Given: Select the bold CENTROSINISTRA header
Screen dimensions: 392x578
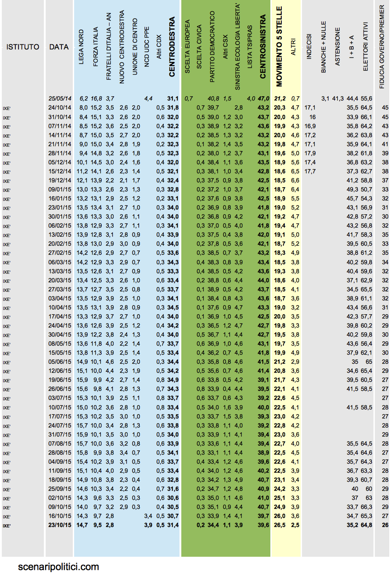Looking at the screenshot, I should (x=263, y=47).
